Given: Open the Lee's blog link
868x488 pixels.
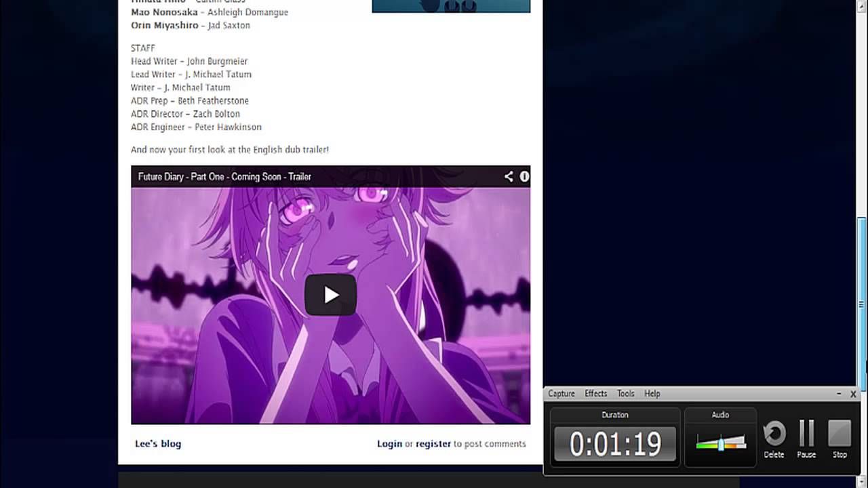Looking at the screenshot, I should (x=158, y=443).
